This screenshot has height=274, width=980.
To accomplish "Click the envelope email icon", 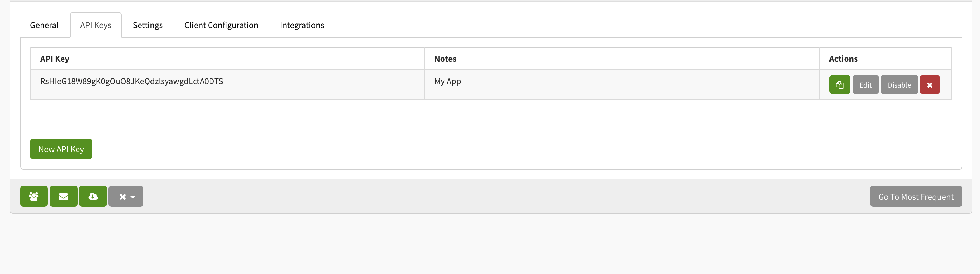I will (63, 196).
